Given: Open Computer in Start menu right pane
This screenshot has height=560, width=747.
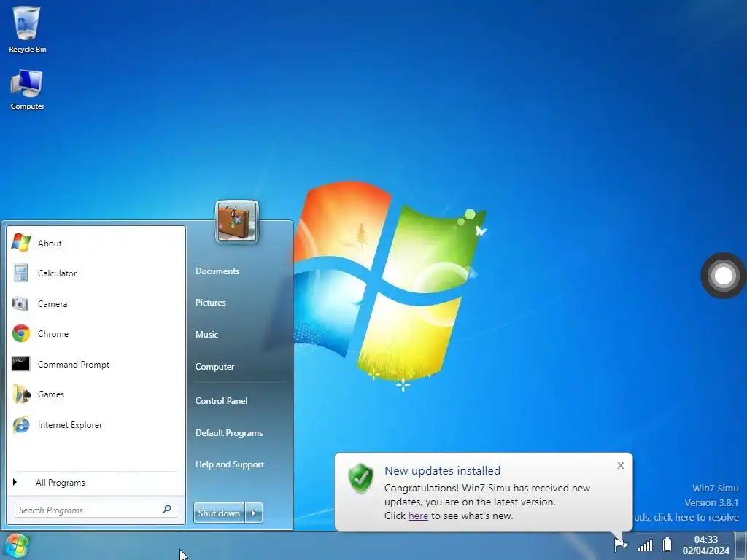Looking at the screenshot, I should coord(214,367).
